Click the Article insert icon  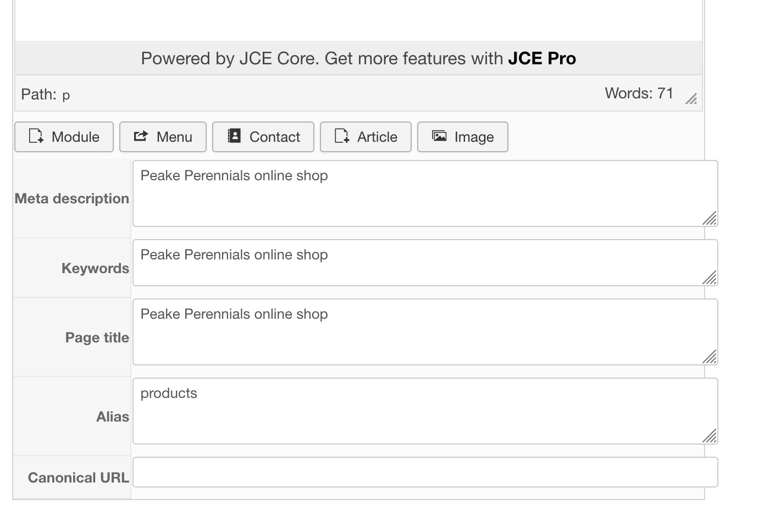342,136
